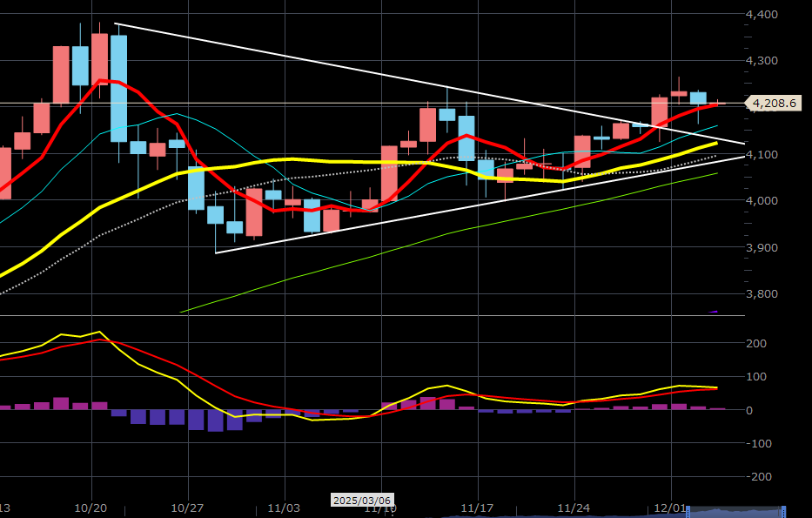Click the tall red candlestick before 12/01

(660, 111)
